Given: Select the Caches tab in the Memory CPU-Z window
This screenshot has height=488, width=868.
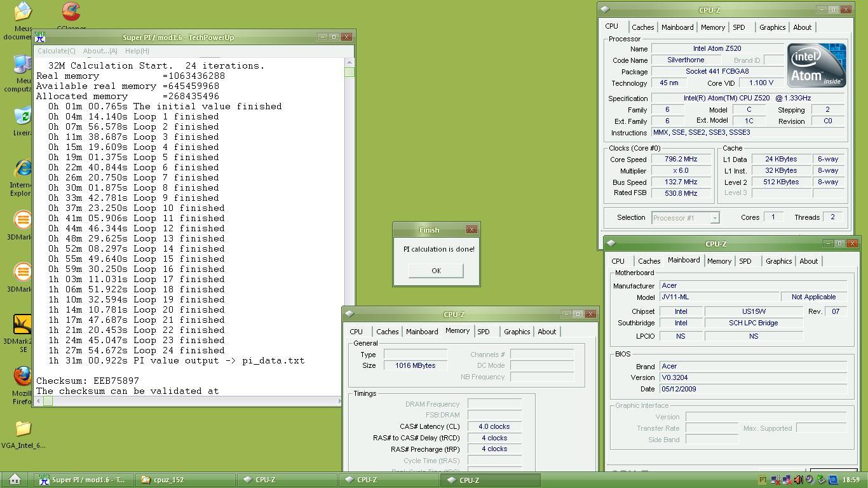Looking at the screenshot, I should (x=387, y=332).
